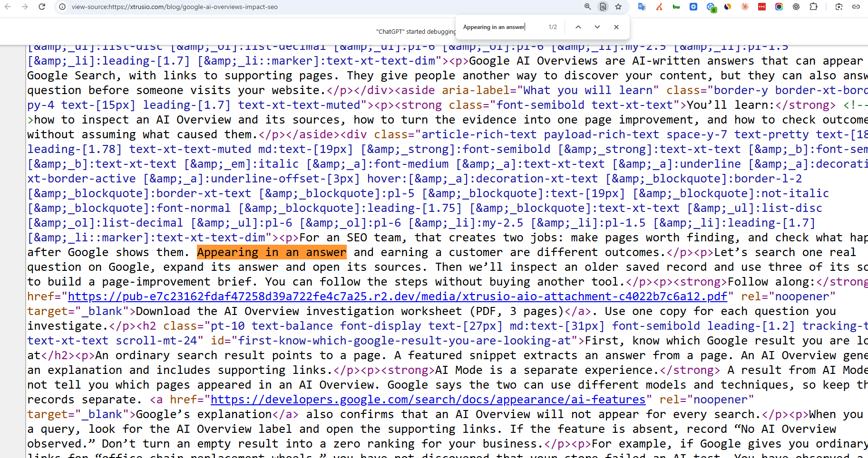
Task: Click the find-in-page icon in address bar
Action: [x=603, y=7]
